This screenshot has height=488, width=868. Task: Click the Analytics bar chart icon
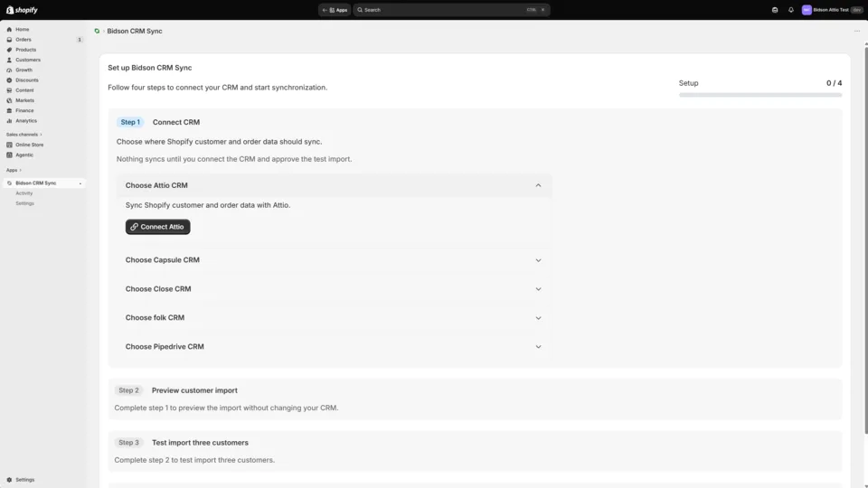click(9, 120)
